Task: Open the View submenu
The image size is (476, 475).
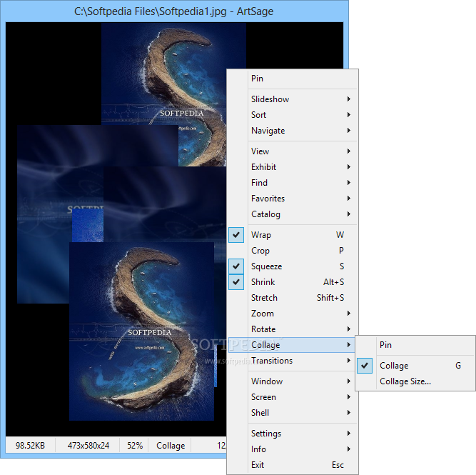Action: [x=293, y=151]
